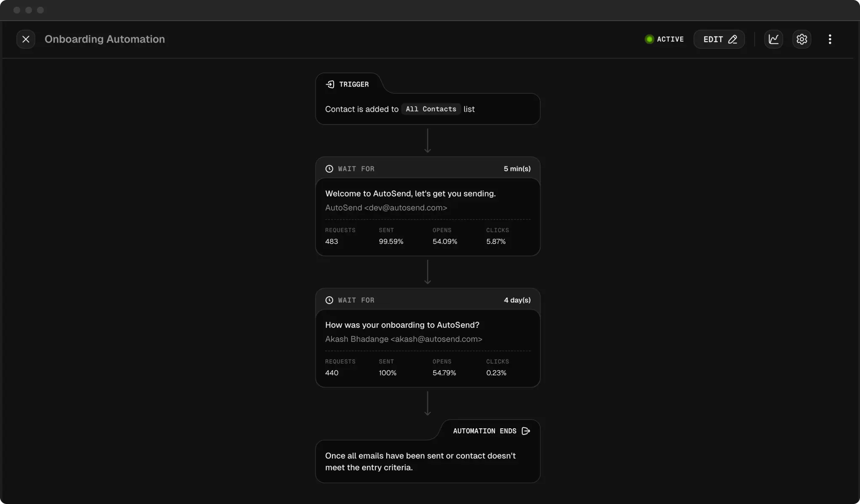Click the Onboarding Automation title
The height and width of the screenshot is (504, 860).
pyautogui.click(x=105, y=39)
